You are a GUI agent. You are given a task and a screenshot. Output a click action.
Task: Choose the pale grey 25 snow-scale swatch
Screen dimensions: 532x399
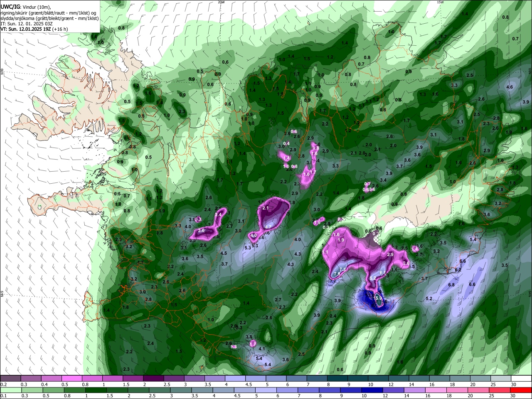501,378
